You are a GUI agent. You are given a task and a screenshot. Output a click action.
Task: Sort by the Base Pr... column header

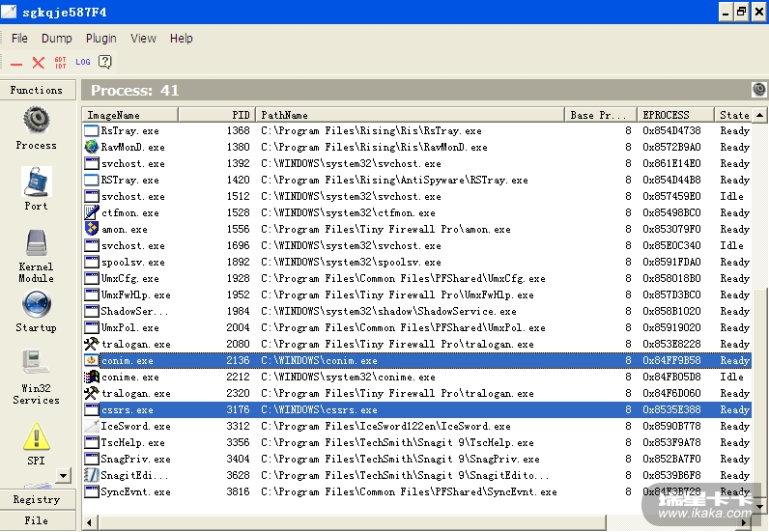601,115
